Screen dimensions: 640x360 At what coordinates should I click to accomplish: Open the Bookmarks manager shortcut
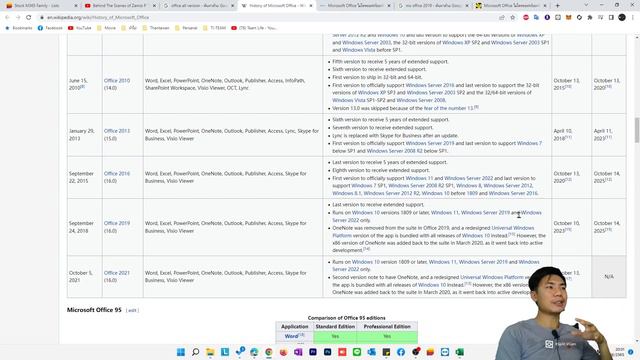(x=18, y=28)
